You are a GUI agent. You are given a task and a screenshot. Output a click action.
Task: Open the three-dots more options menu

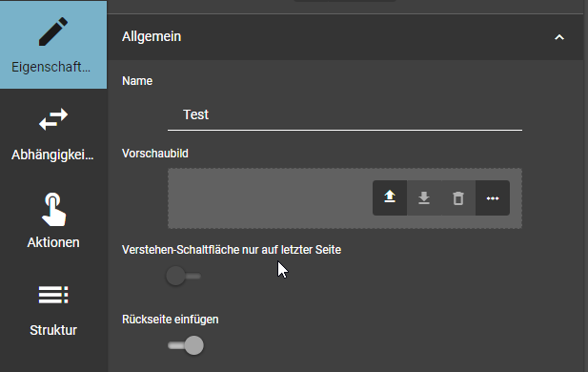tap(493, 197)
